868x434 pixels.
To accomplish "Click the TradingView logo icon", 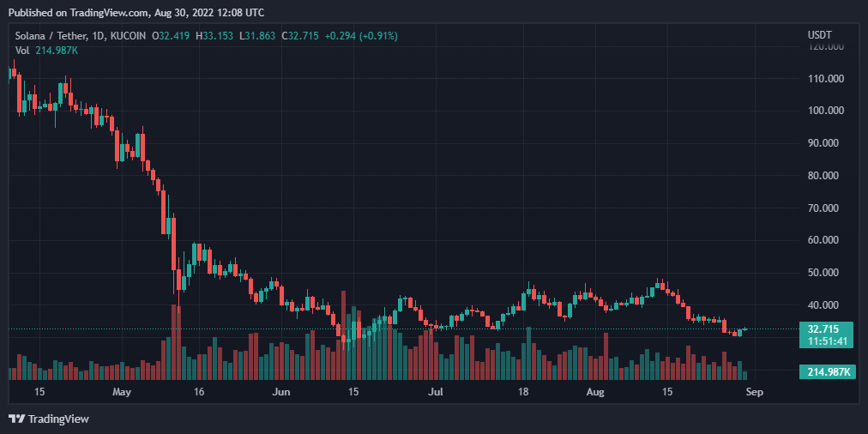I will [x=16, y=419].
